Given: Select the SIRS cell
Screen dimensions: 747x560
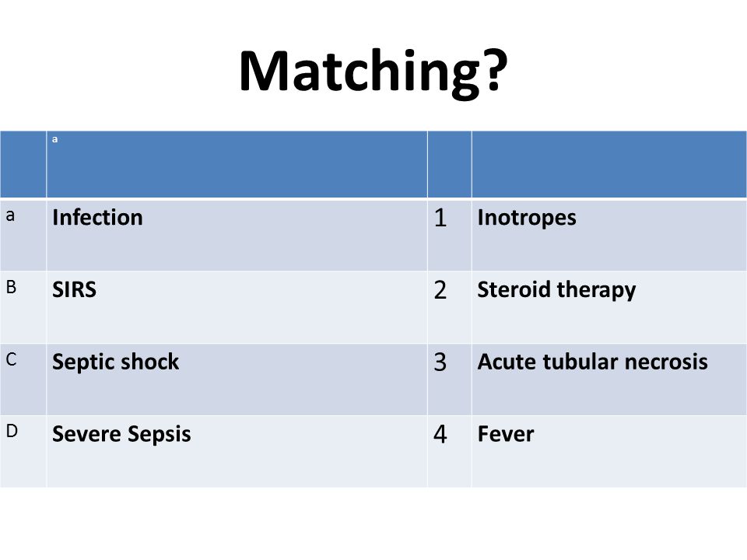Looking at the screenshot, I should 237,308.
